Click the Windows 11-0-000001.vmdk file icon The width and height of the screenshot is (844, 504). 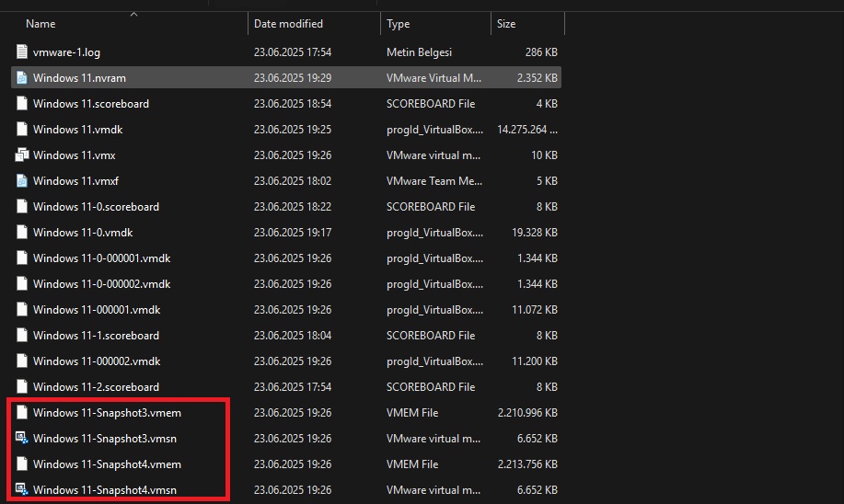[x=21, y=258]
